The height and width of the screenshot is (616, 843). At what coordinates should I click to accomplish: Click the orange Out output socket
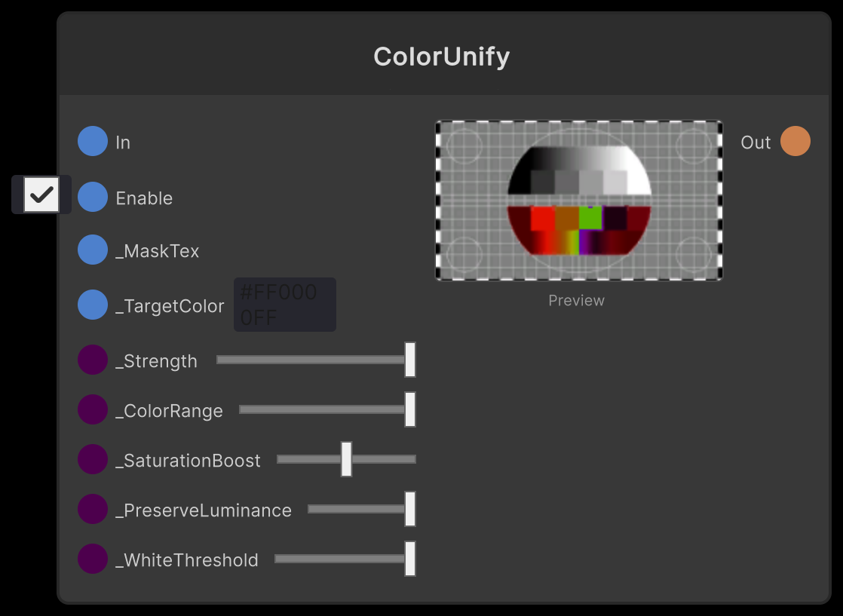(795, 141)
